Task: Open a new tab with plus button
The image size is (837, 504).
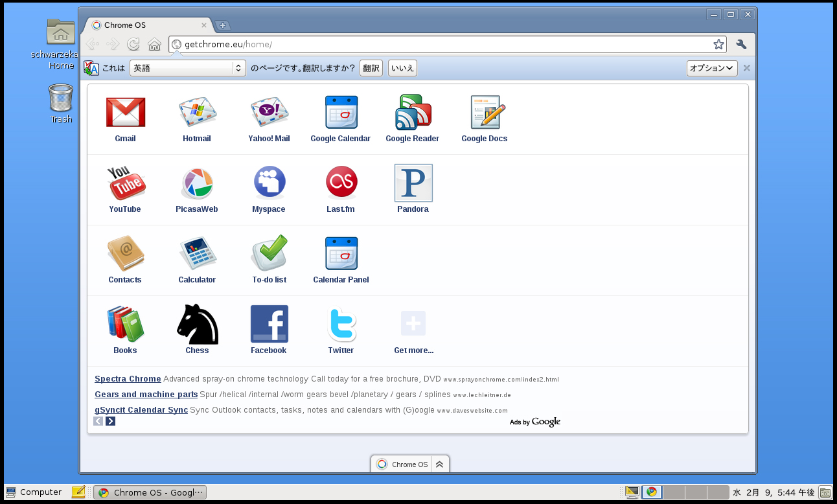Action: point(222,25)
